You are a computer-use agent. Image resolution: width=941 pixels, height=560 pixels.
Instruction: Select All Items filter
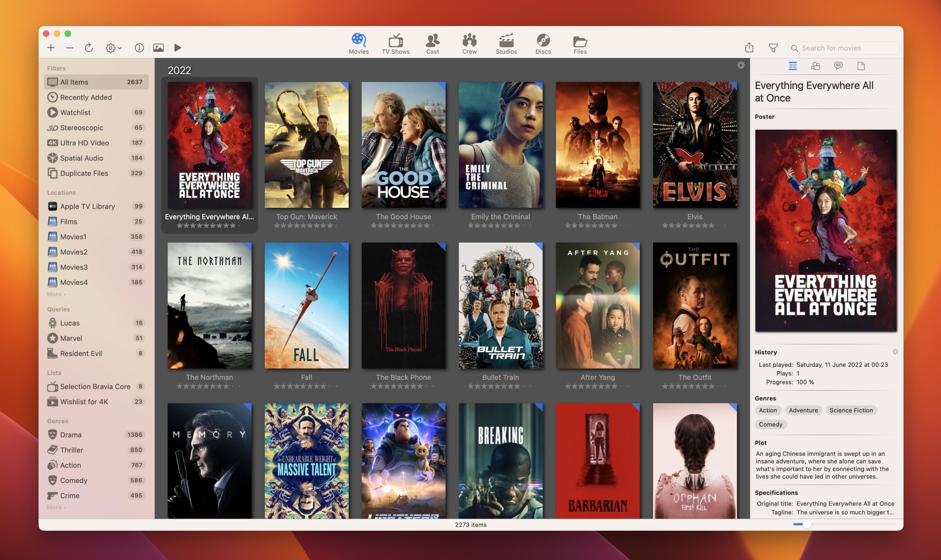(96, 82)
